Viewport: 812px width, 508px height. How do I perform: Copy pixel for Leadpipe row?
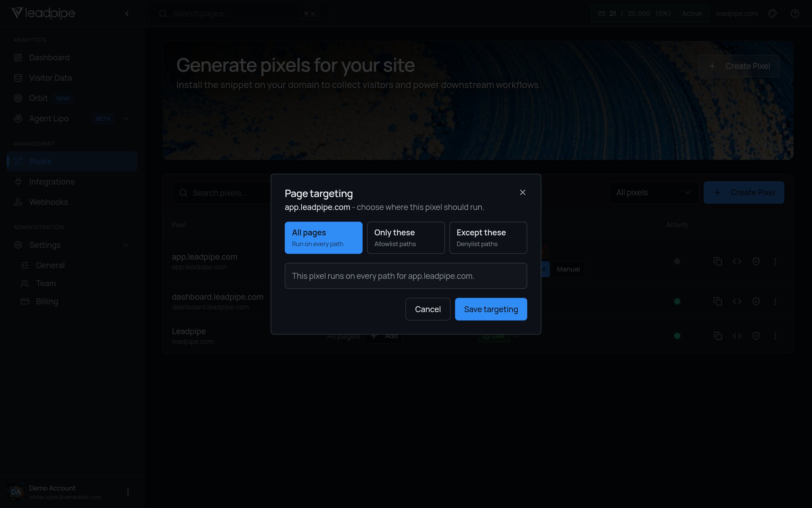[718, 336]
